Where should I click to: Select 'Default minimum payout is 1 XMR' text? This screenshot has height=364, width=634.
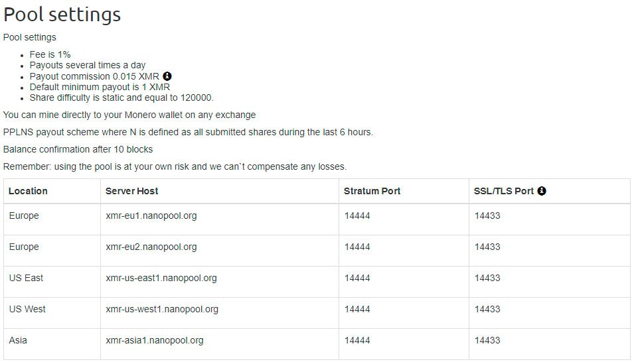click(100, 87)
